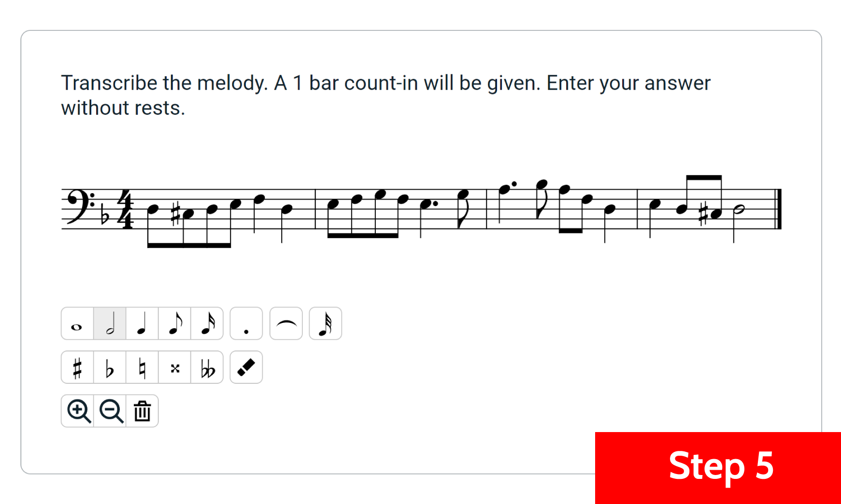Toggle the tie tool
The image size is (841, 504).
286,323
